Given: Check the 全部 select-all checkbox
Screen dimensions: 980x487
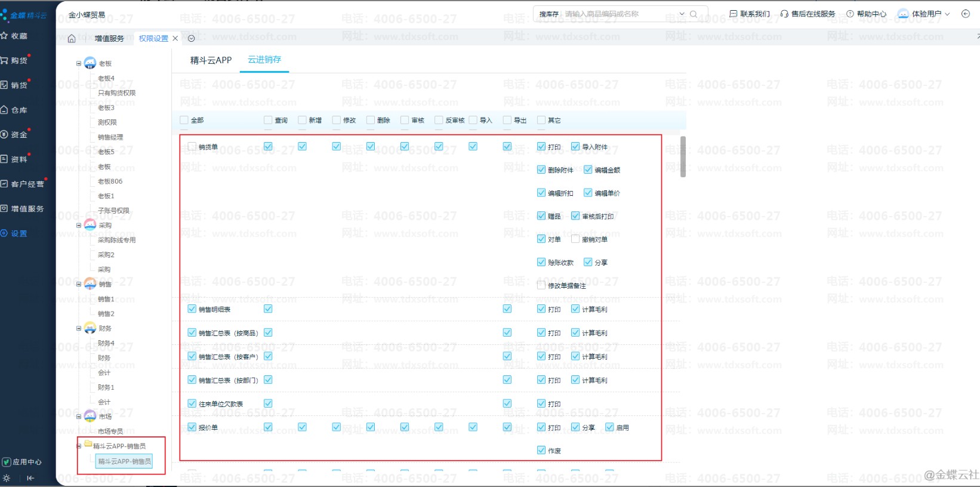Looking at the screenshot, I should 184,120.
